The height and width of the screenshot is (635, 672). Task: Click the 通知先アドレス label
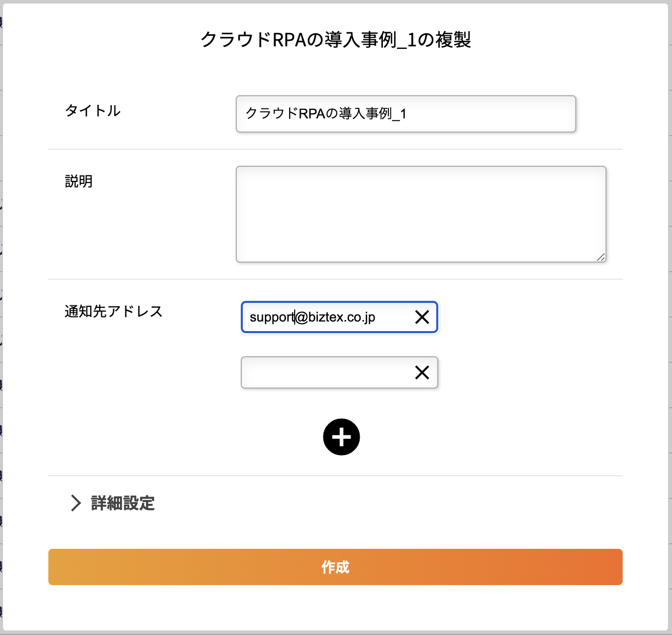pos(114,311)
